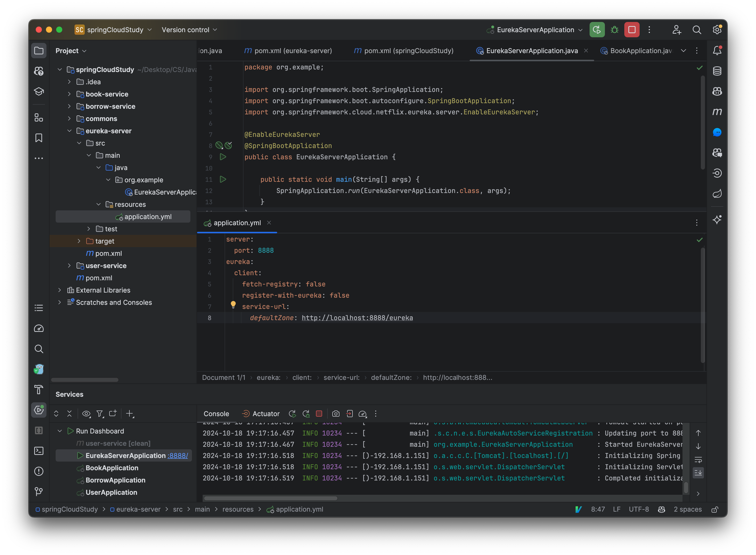Take a console screenshot with the camera icon
This screenshot has height=555, width=756.
point(336,414)
